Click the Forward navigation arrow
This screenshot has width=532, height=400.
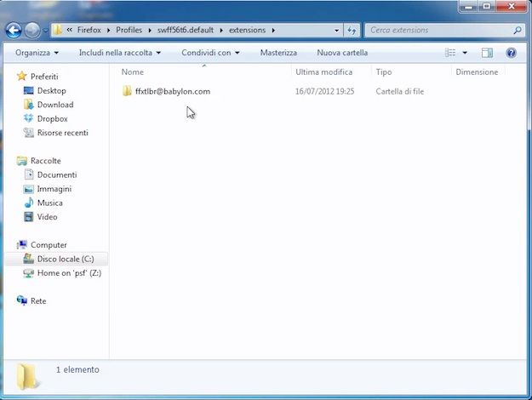(32, 31)
